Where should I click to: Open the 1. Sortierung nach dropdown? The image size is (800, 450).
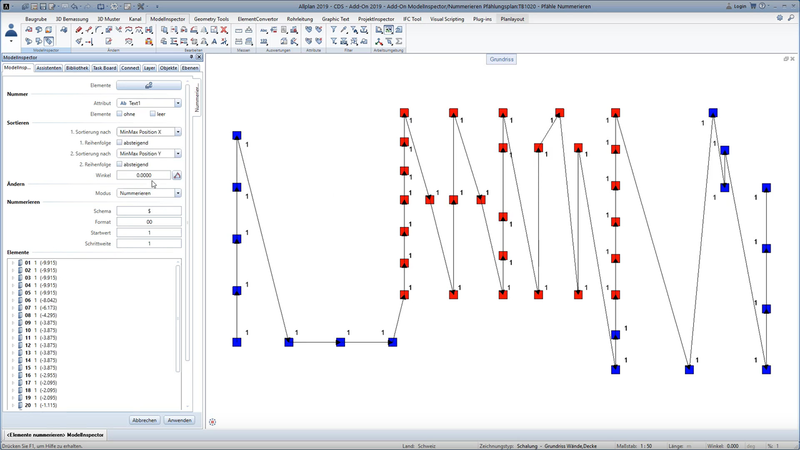click(x=177, y=131)
